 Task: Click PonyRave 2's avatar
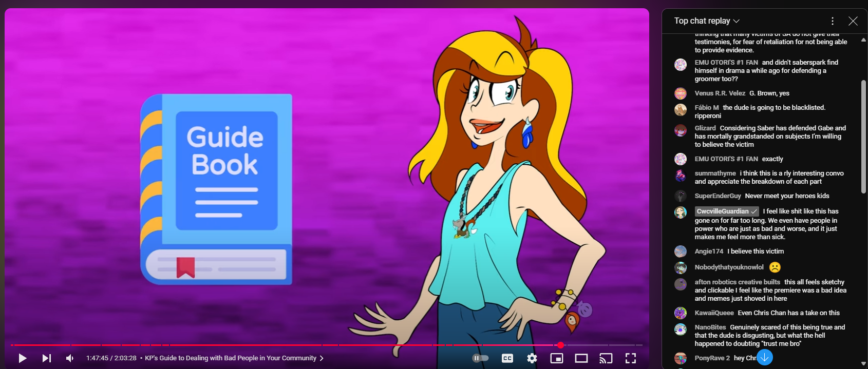(x=681, y=358)
